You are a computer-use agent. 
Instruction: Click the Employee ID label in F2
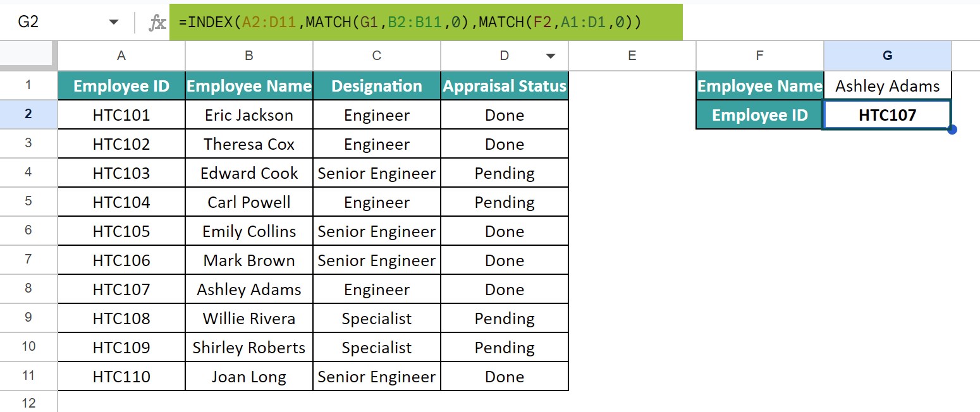pyautogui.click(x=760, y=115)
